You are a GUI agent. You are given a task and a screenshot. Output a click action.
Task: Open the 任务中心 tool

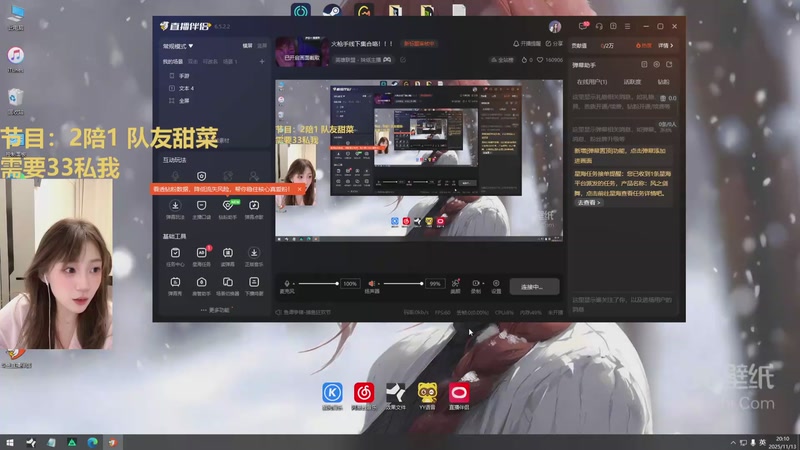point(175,257)
